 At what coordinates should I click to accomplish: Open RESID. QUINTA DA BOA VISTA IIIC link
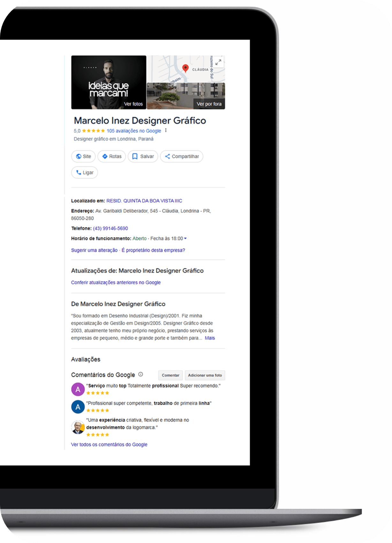pos(144,201)
